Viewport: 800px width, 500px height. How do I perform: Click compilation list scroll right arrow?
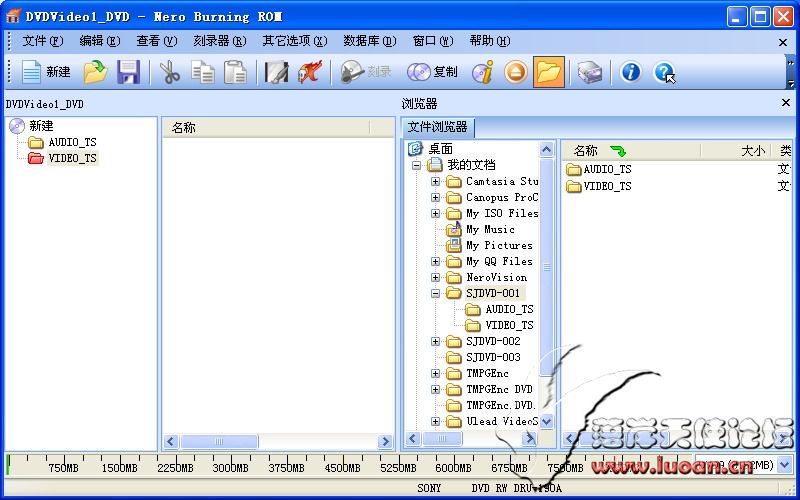point(386,441)
